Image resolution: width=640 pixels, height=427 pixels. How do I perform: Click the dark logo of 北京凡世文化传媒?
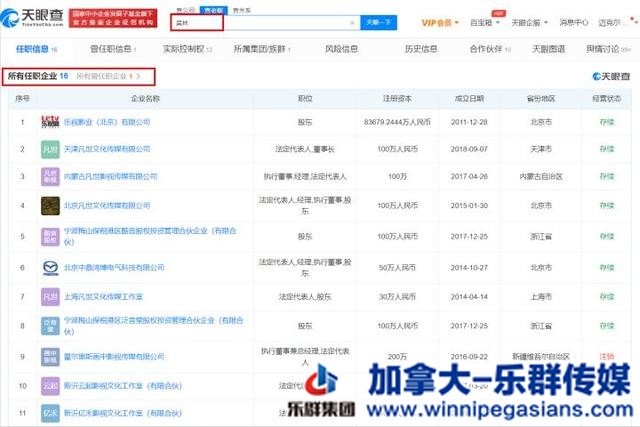pos(50,205)
